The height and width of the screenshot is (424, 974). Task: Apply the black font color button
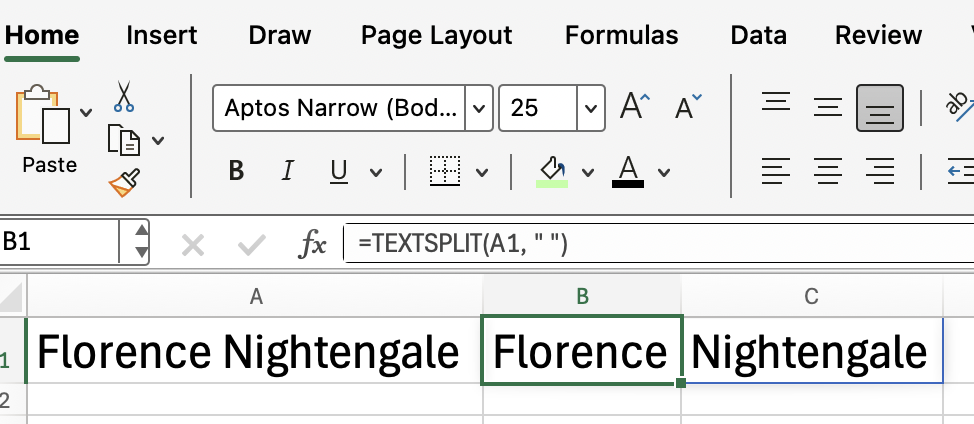coord(628,171)
